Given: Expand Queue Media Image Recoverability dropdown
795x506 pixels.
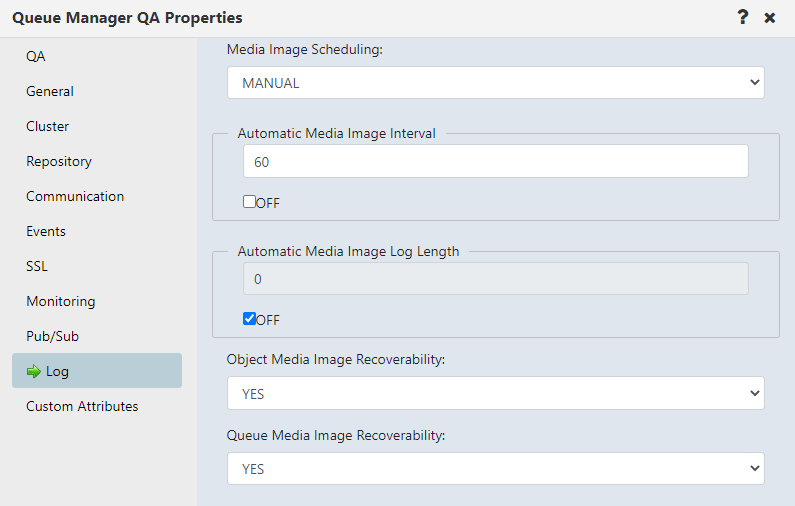Looking at the screenshot, I should [x=495, y=468].
